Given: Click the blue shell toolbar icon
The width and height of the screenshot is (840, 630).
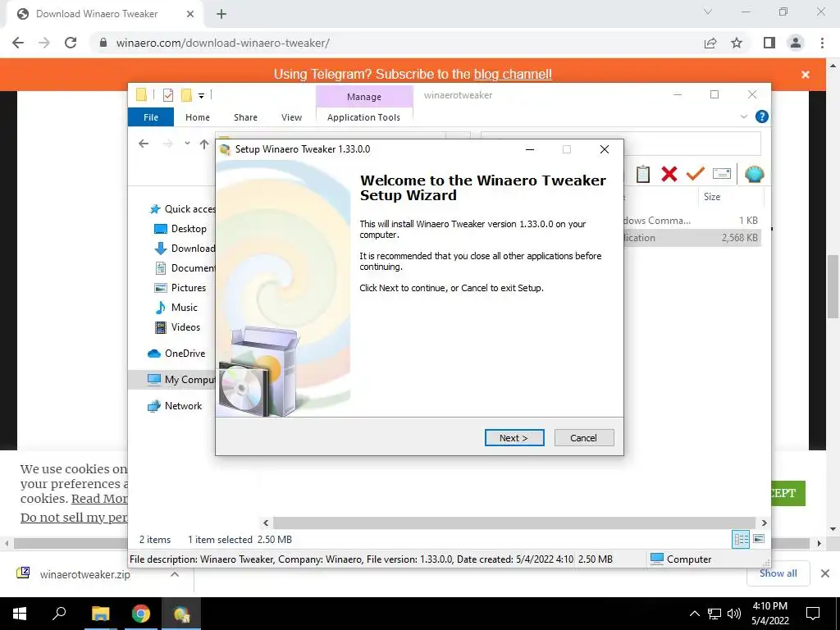Looking at the screenshot, I should [755, 174].
